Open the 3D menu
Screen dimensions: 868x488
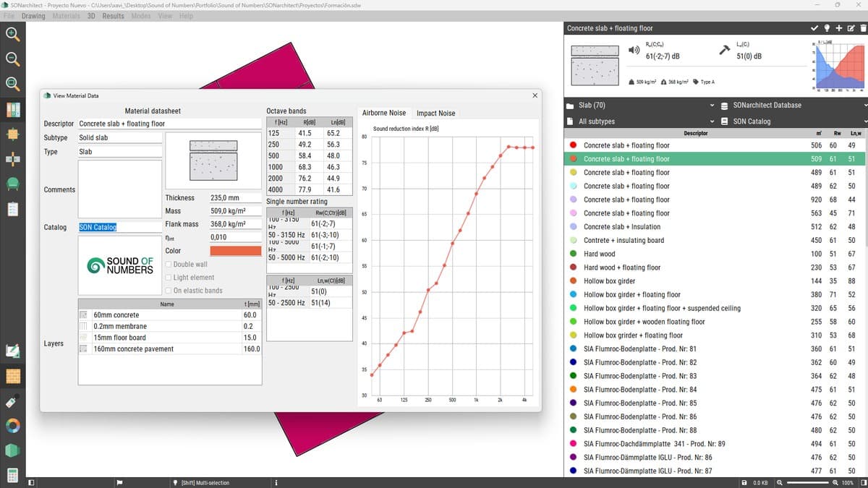click(91, 16)
